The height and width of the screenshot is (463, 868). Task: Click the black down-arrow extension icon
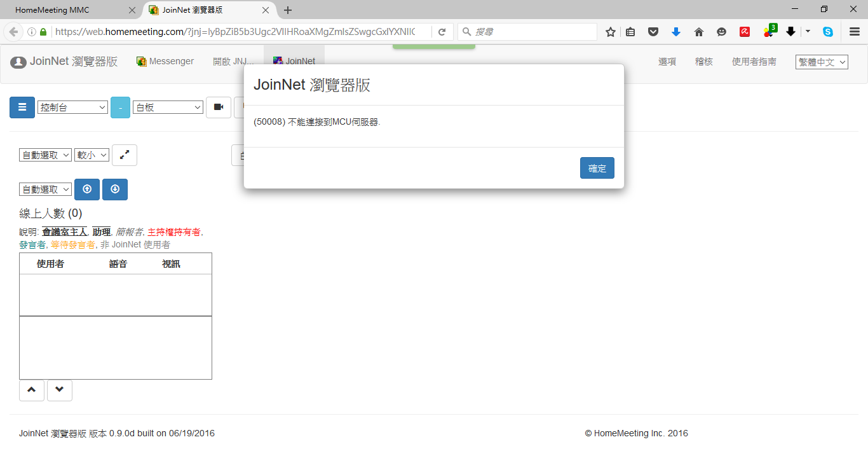(791, 32)
